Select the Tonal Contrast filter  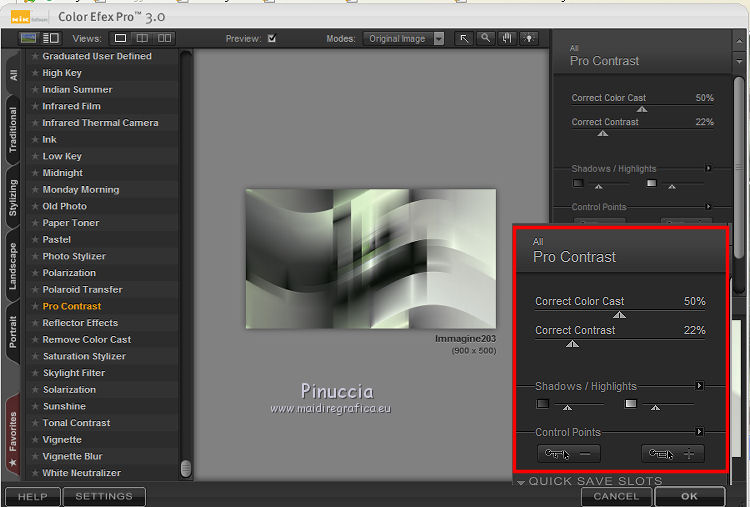tap(77, 423)
